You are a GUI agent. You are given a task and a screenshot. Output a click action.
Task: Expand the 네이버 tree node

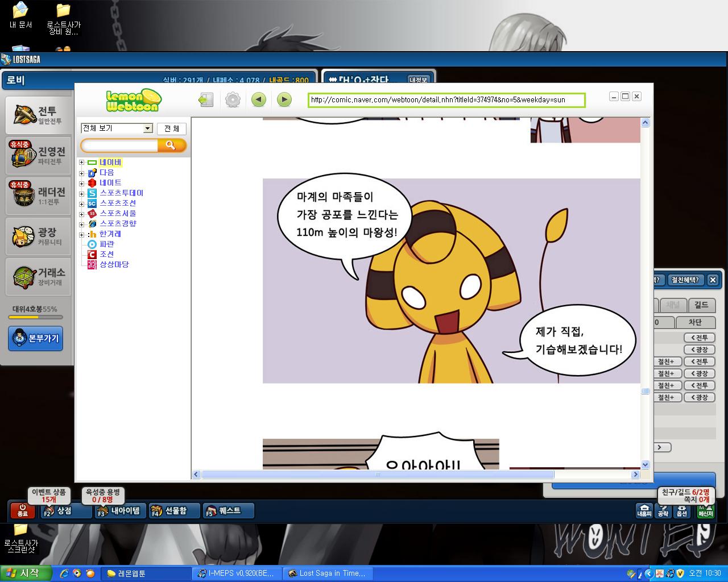(x=81, y=163)
